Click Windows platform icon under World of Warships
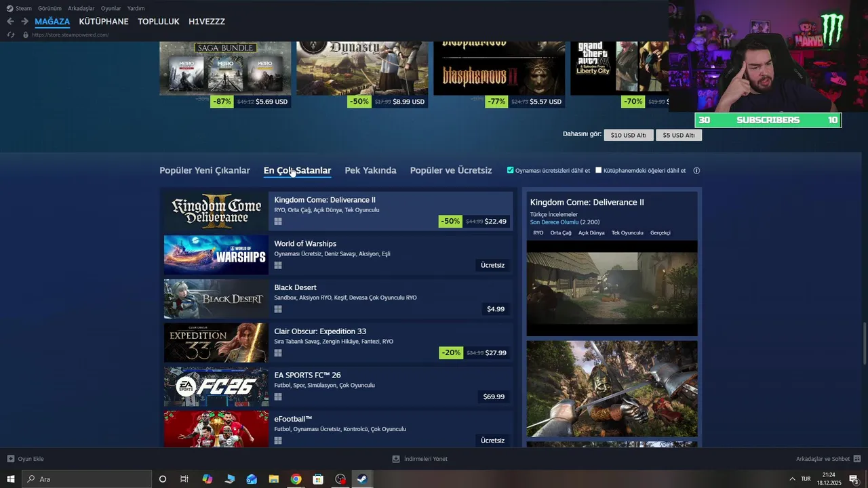Screen dimensions: 868x488 point(278,266)
